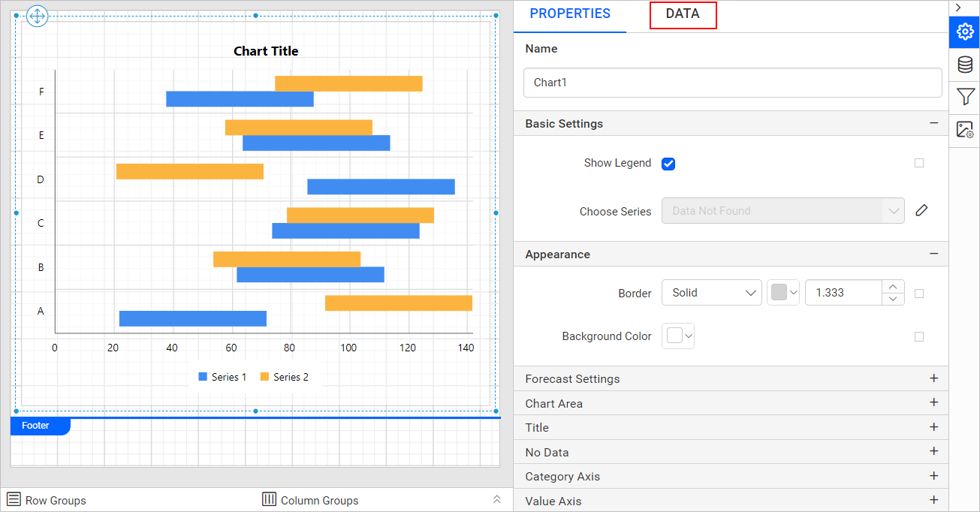The height and width of the screenshot is (512, 980).
Task: Open the Solid border style dropdown
Action: (711, 293)
